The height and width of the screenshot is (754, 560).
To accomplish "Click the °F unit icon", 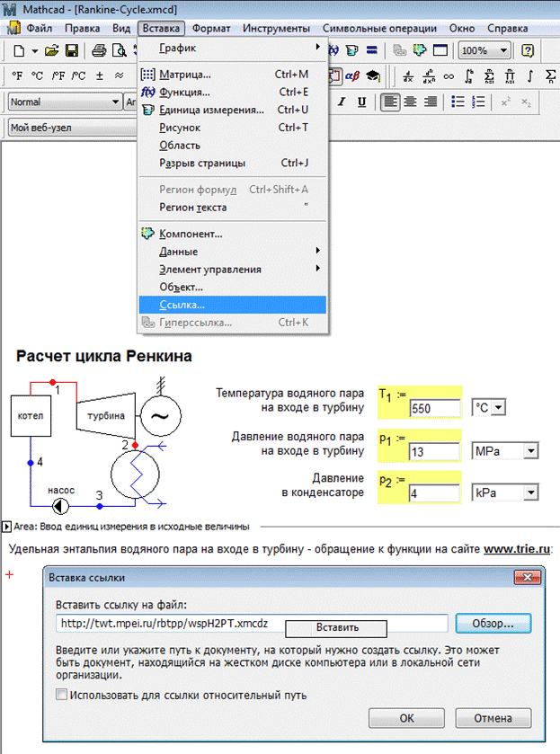I will point(17,75).
